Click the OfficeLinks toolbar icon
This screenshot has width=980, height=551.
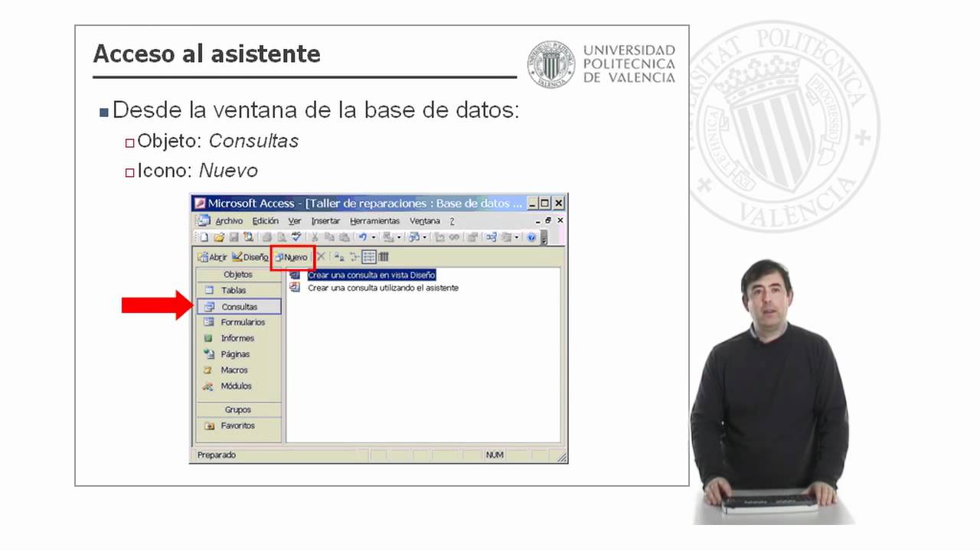point(388,237)
